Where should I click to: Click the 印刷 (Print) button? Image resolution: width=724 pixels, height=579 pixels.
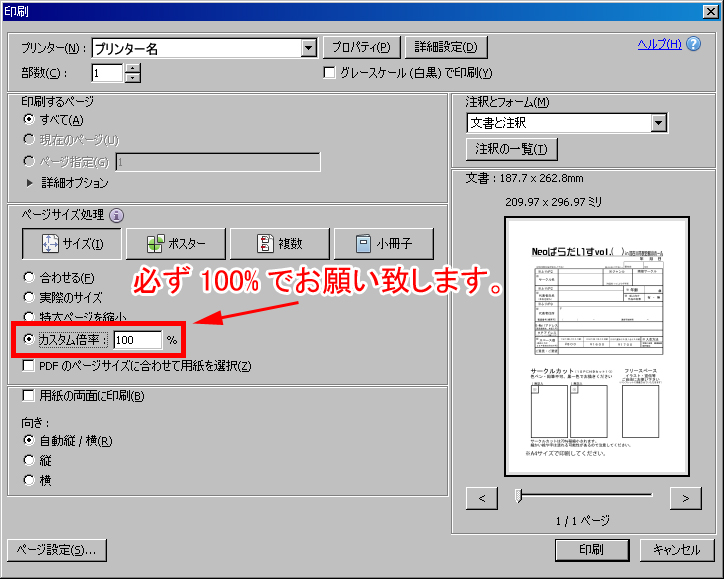point(590,550)
